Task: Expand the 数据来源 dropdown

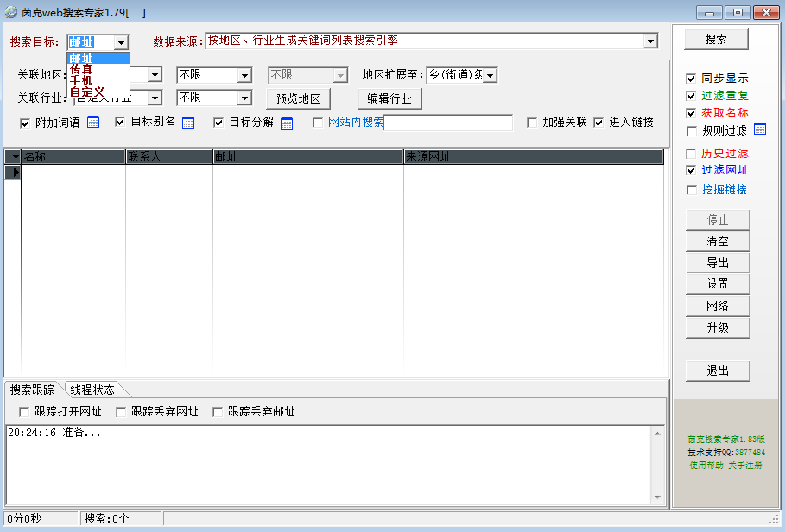Action: point(650,41)
